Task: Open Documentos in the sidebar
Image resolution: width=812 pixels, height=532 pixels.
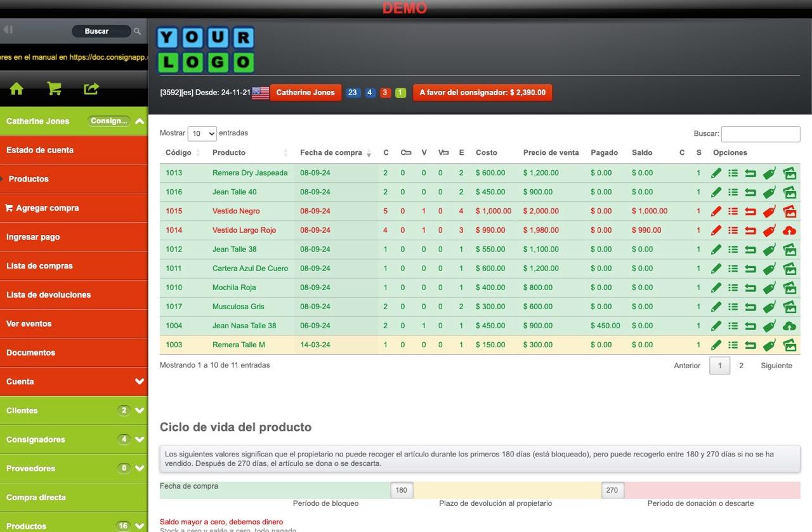Action: click(74, 352)
